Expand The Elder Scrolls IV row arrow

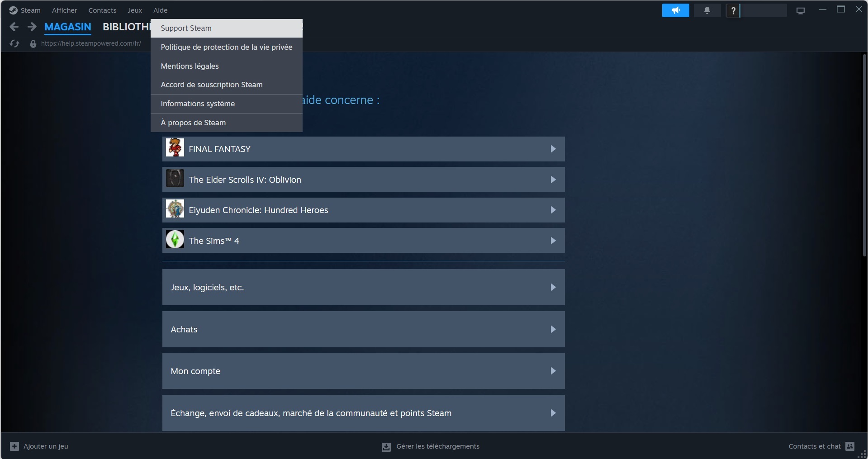click(x=553, y=180)
